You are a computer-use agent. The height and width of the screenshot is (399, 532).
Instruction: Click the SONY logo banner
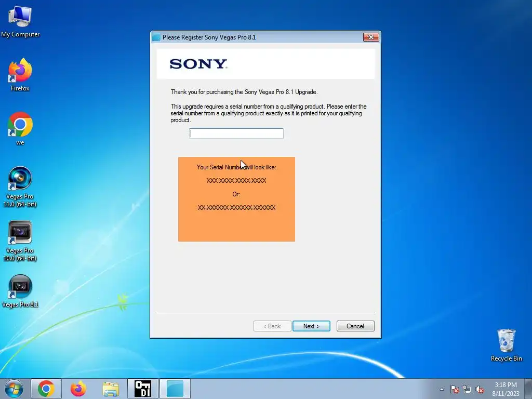point(265,64)
